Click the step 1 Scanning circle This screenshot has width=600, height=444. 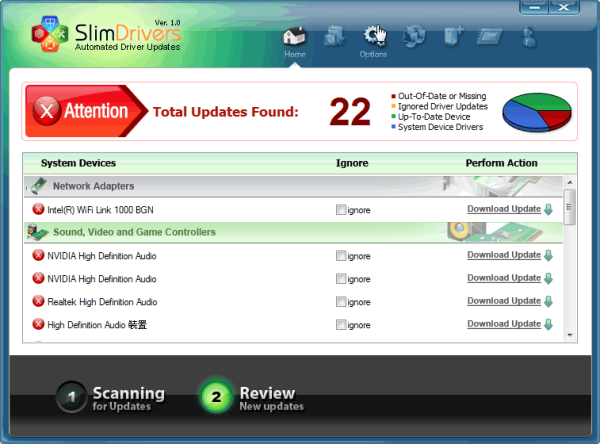point(72,397)
